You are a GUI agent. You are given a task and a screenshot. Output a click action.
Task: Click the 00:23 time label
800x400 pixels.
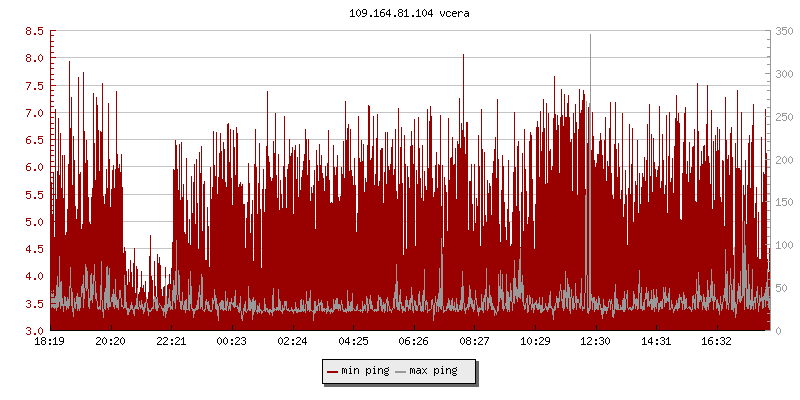click(x=232, y=342)
